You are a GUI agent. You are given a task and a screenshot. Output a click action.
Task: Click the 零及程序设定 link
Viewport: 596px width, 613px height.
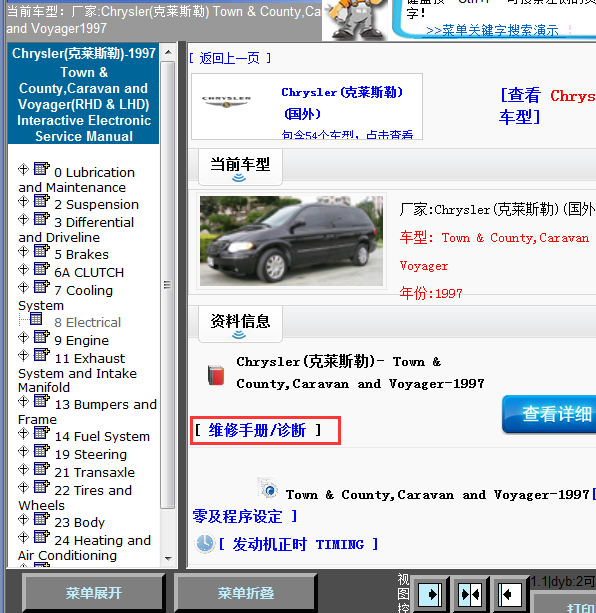click(x=245, y=516)
